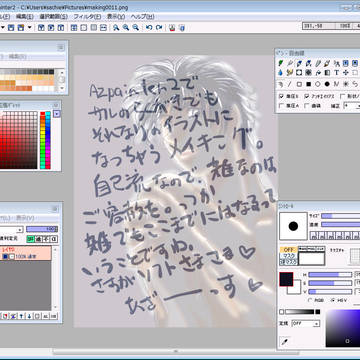Set mask mode to マスク
Image resolution: width=360 pixels, height=360 pixels.
289,256
